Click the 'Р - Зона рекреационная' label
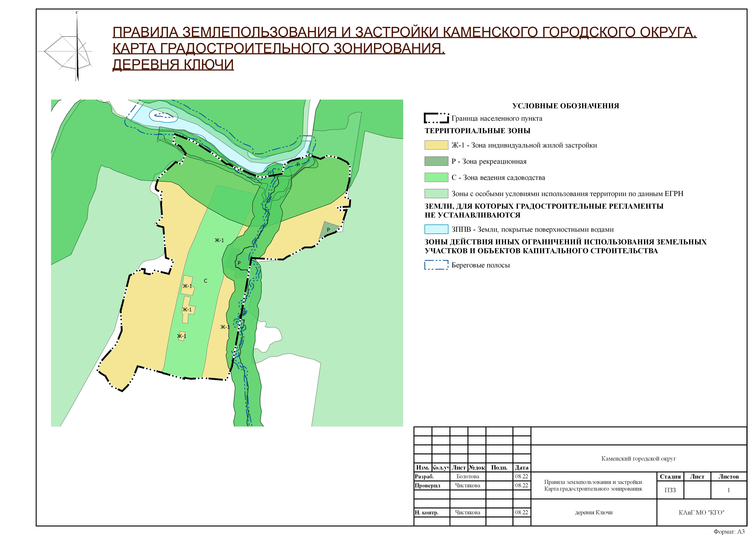756x535 pixels. pos(489,162)
